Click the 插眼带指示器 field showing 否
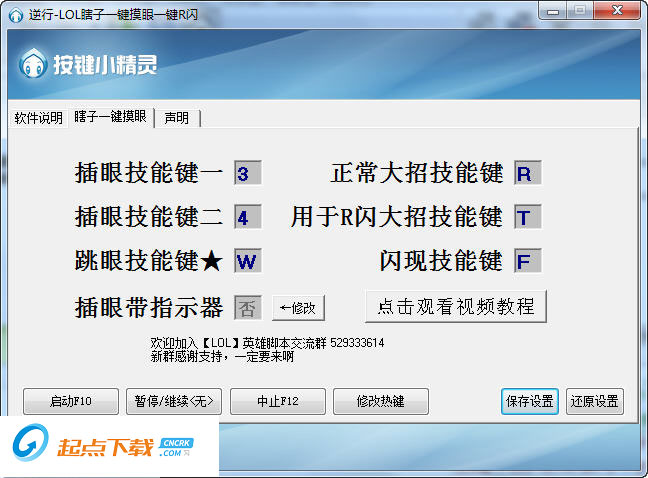This screenshot has width=648, height=478. pos(248,308)
